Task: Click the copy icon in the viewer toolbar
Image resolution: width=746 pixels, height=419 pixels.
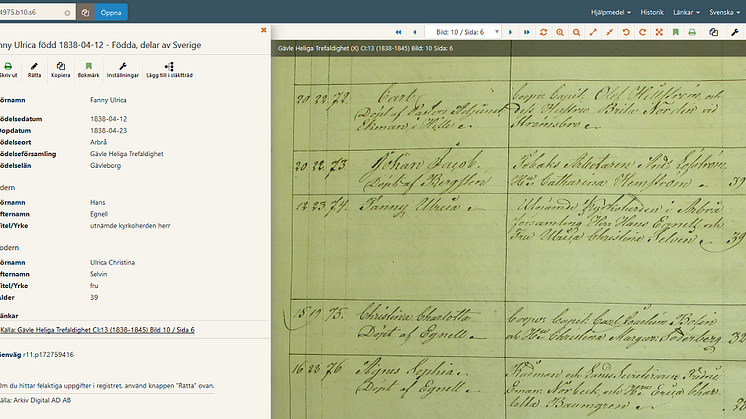Action: (713, 32)
